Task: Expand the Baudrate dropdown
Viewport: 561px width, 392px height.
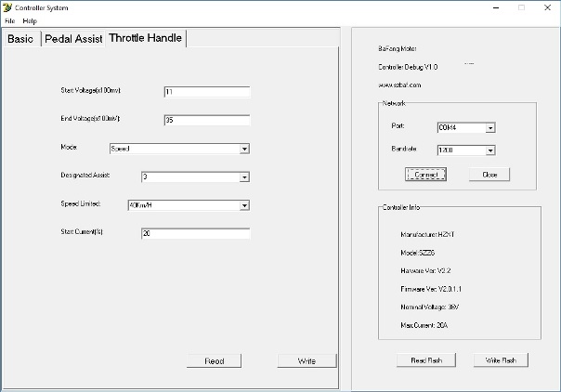Action: tap(466, 150)
